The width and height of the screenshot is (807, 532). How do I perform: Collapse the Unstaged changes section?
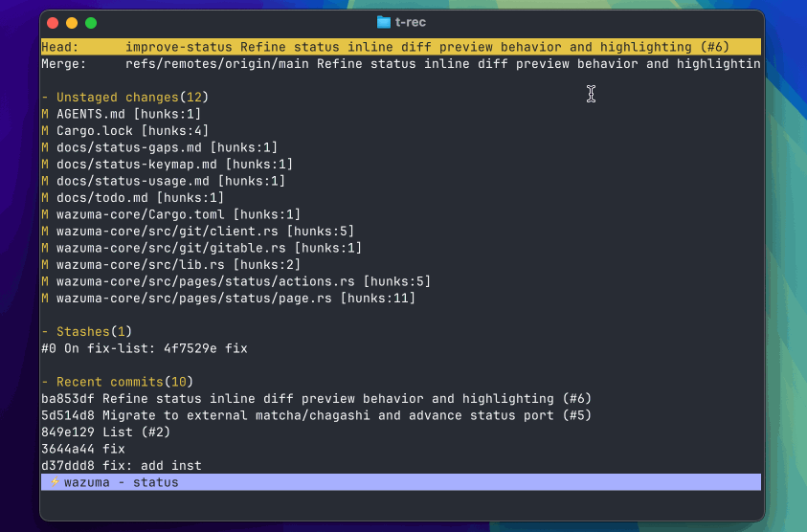[45, 98]
